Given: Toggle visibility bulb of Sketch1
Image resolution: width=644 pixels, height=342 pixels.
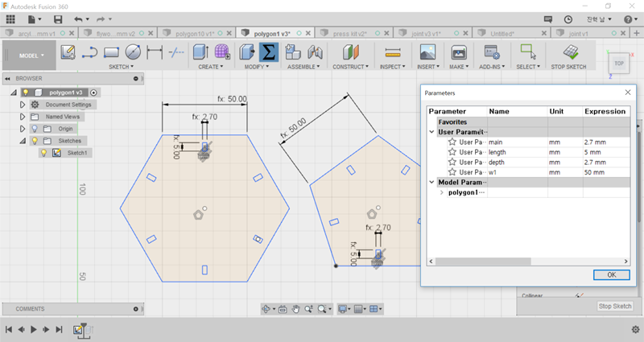Looking at the screenshot, I should (43, 153).
